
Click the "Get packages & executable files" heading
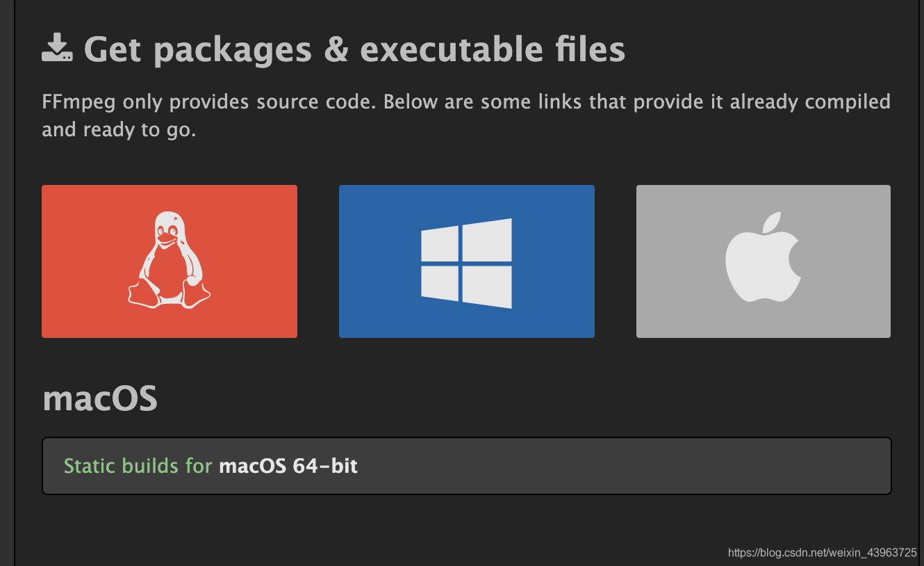tap(354, 49)
